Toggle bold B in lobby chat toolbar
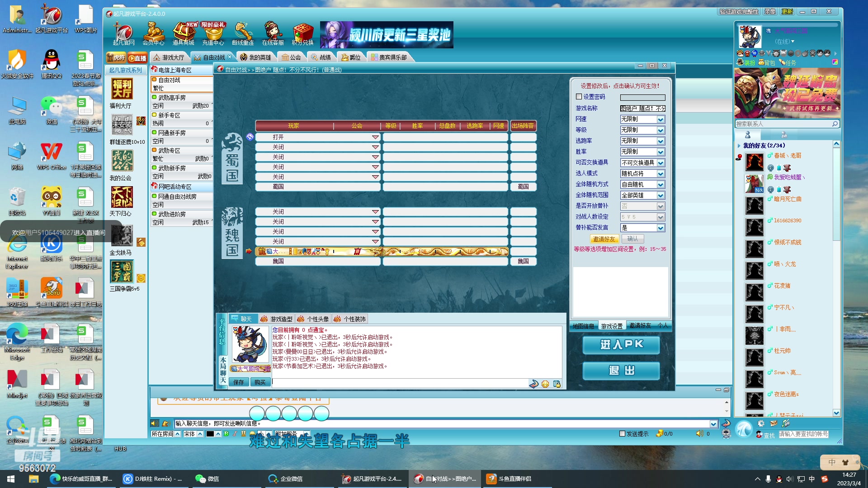Viewport: 868px width, 488px height. pyautogui.click(x=226, y=434)
